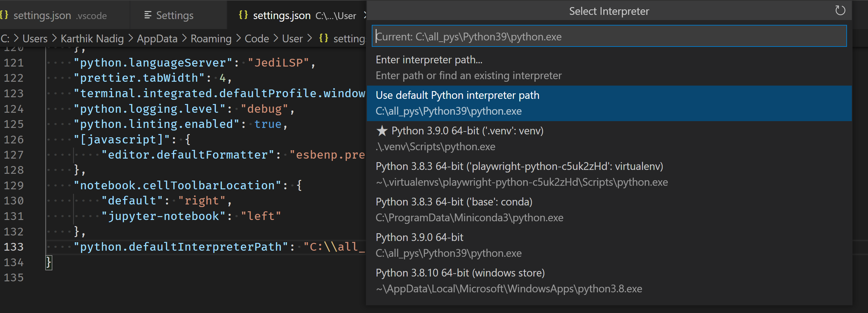This screenshot has height=313, width=868.
Task: Click the braces icon in the breadcrumb bar
Action: [324, 38]
